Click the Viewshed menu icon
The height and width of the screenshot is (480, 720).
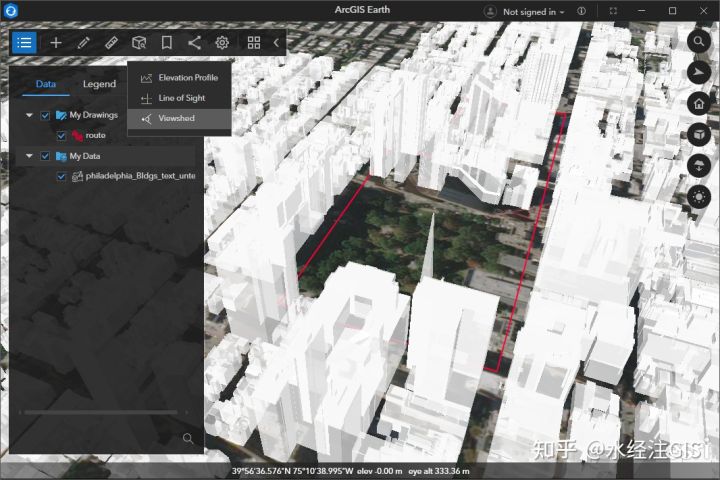(x=146, y=119)
